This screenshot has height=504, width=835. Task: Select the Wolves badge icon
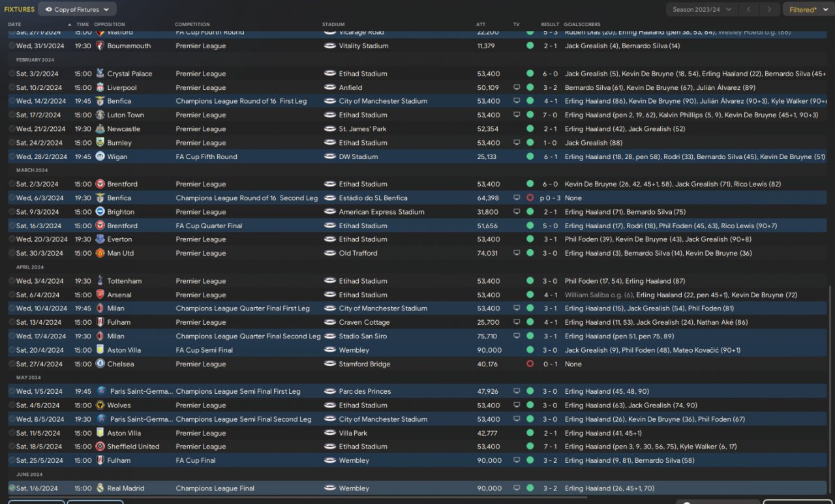tap(100, 405)
